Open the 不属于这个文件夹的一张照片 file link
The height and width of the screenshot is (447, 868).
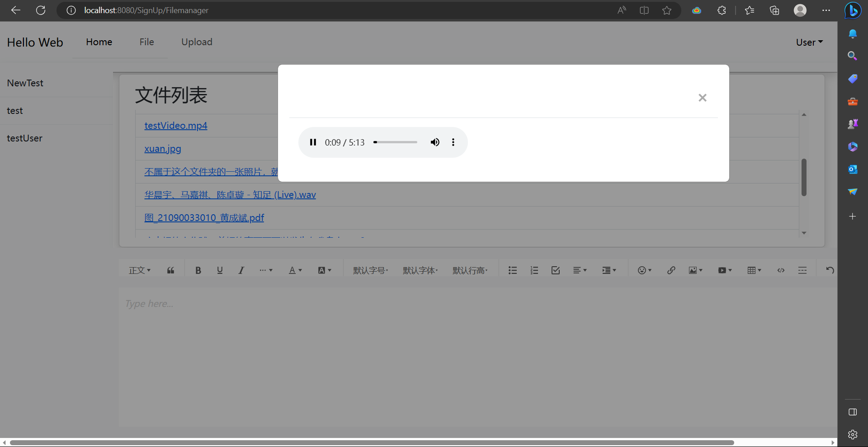click(211, 172)
